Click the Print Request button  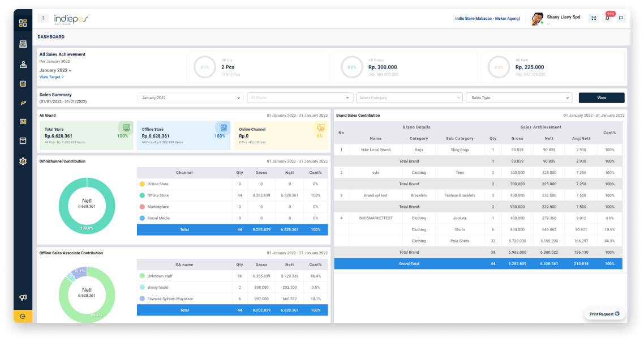604,314
